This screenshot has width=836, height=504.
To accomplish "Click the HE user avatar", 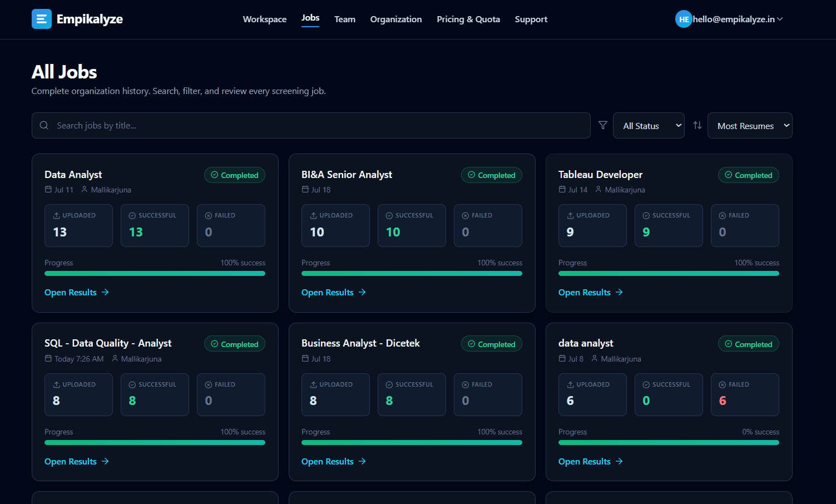I will 684,19.
